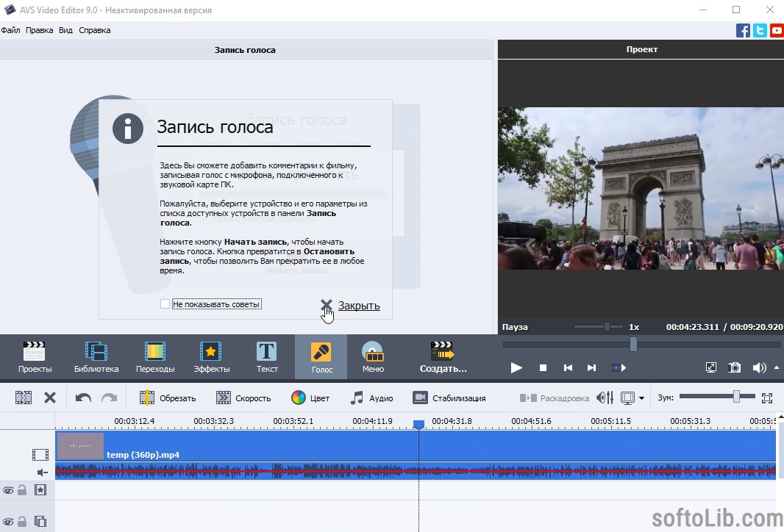The image size is (784, 532).
Task: Click the Обрезать trim button
Action: [168, 398]
